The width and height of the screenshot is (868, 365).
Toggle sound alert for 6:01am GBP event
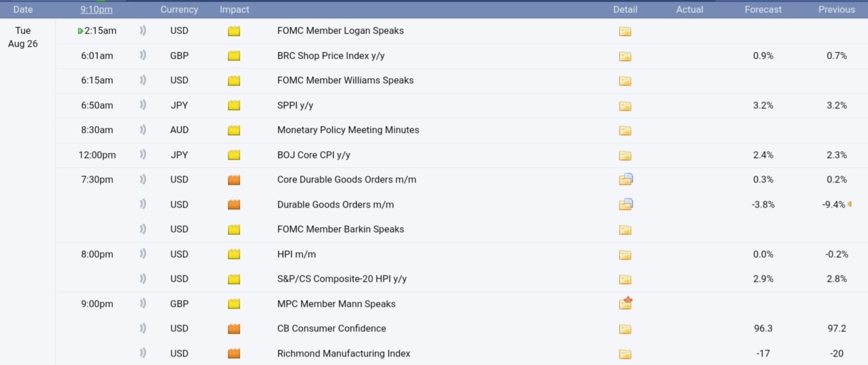pyautogui.click(x=143, y=55)
